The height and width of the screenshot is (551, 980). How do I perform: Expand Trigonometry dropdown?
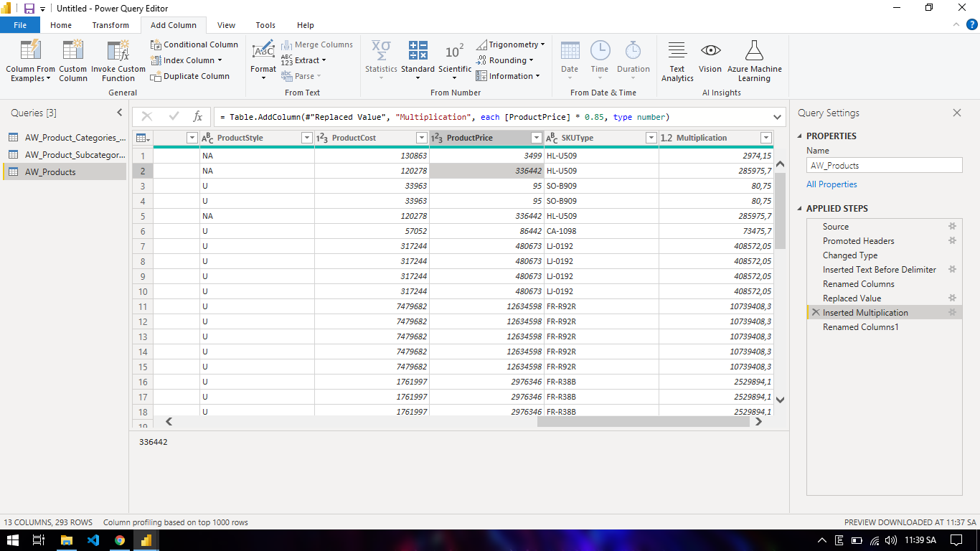click(x=510, y=44)
